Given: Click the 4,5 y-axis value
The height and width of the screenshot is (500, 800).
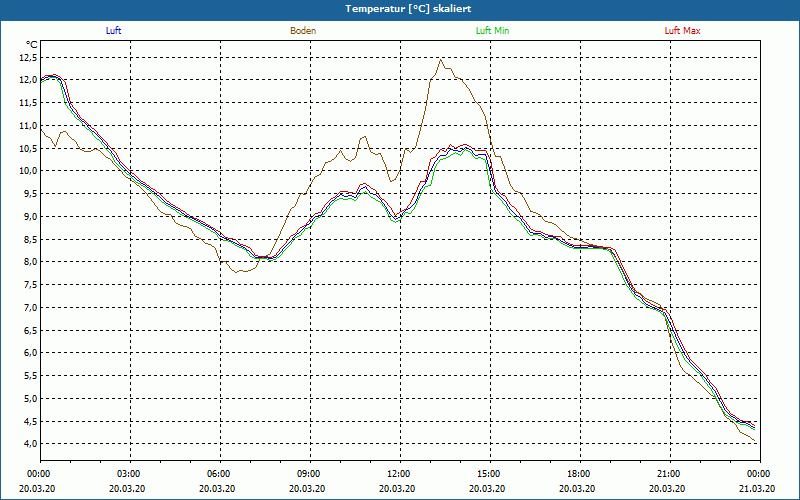Looking at the screenshot, I should coord(31,421).
